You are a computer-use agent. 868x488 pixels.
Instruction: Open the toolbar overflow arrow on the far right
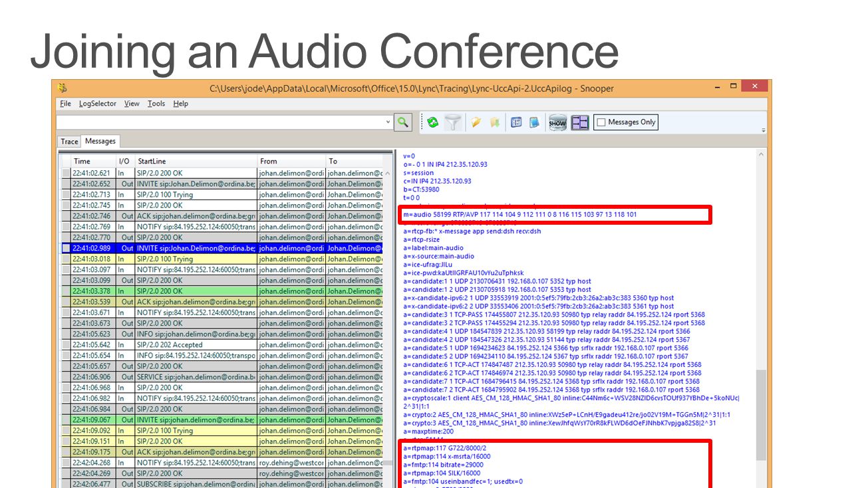[x=764, y=130]
